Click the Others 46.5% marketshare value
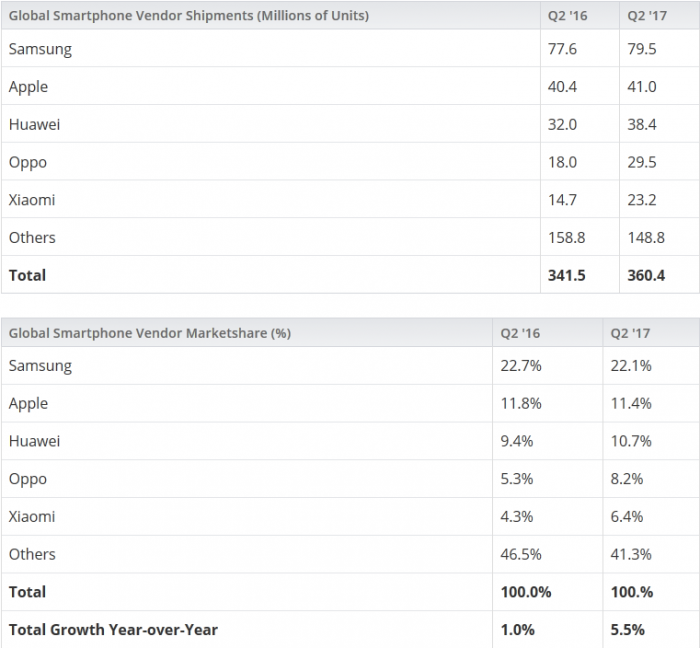Image resolution: width=700 pixels, height=648 pixels. click(521, 554)
